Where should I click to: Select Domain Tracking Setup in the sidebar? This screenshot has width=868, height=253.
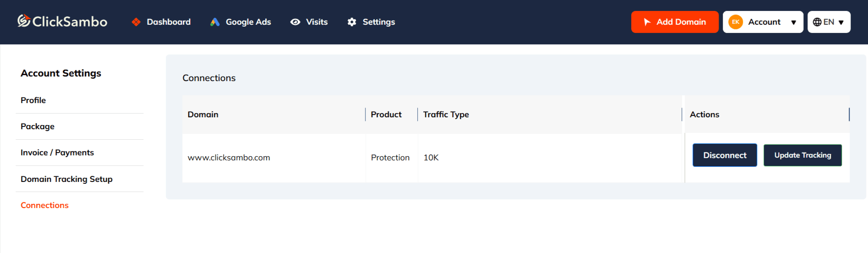coord(66,179)
